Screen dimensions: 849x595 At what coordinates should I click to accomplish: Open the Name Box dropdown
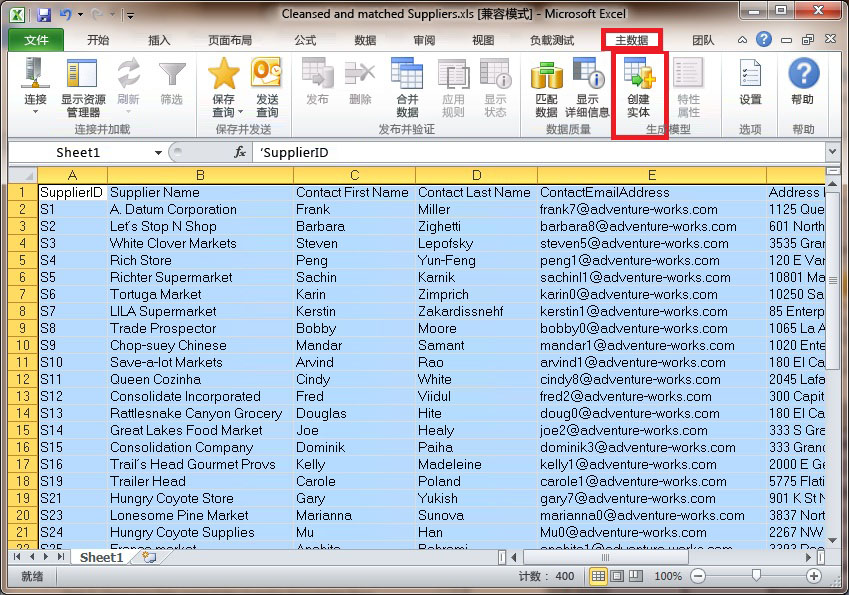160,151
